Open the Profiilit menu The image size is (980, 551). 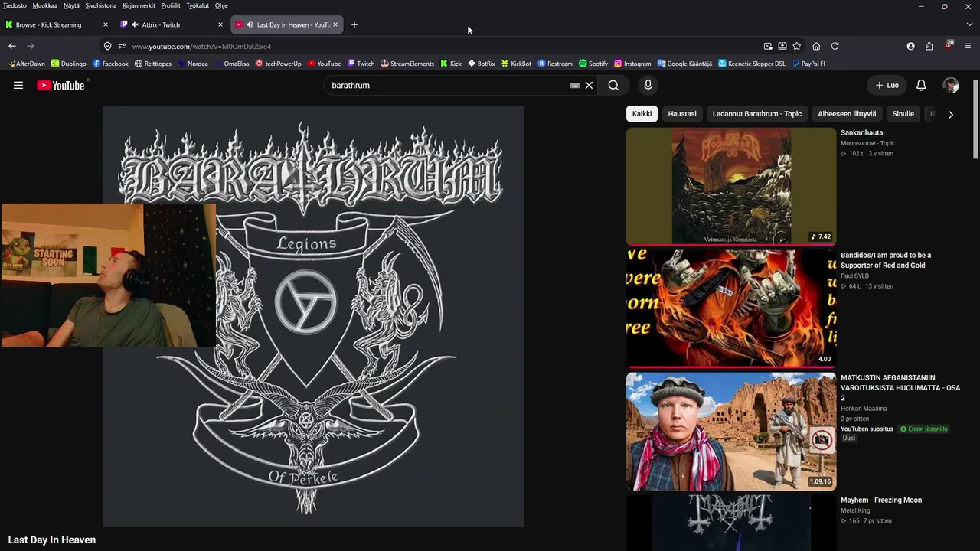point(171,5)
